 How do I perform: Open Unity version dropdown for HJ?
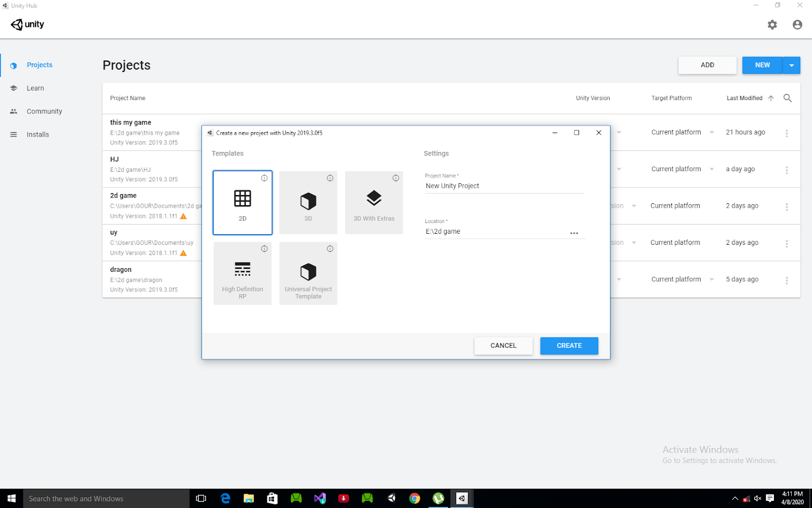click(x=619, y=169)
